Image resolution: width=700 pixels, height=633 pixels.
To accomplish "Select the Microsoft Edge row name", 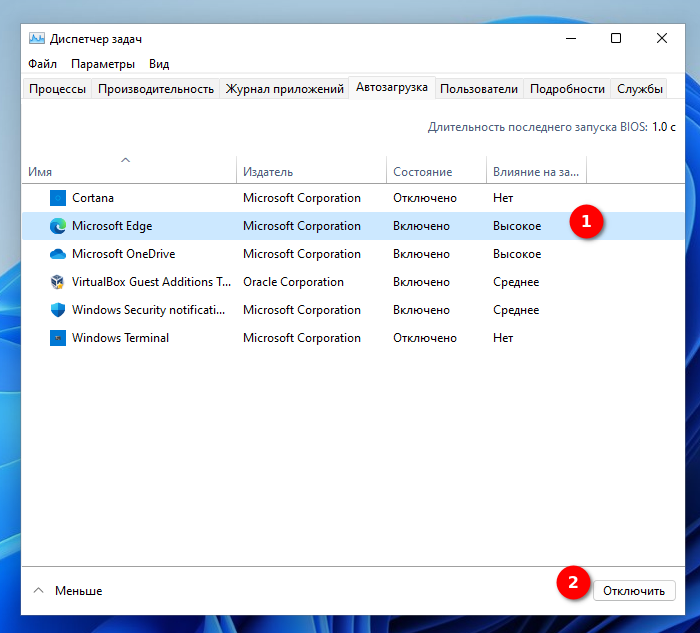I will pos(112,226).
